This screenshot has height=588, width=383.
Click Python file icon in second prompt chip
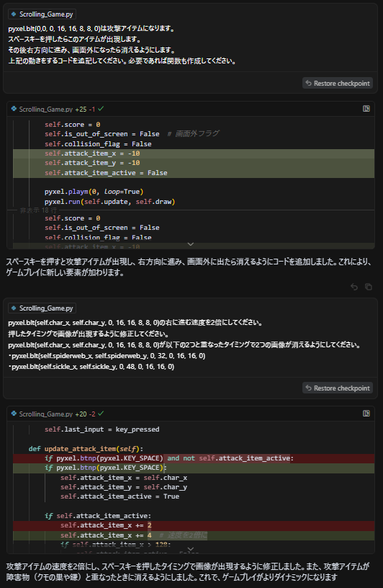pyautogui.click(x=14, y=308)
